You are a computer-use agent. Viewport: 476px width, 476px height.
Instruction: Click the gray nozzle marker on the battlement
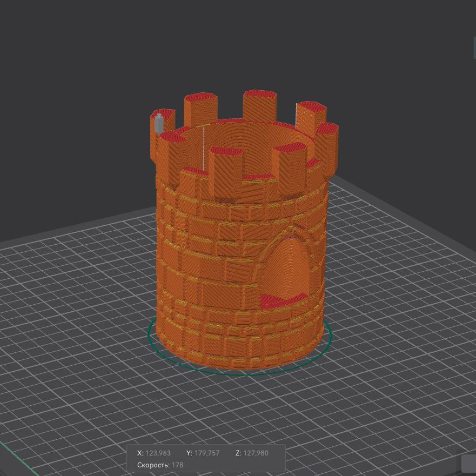[x=158, y=124]
